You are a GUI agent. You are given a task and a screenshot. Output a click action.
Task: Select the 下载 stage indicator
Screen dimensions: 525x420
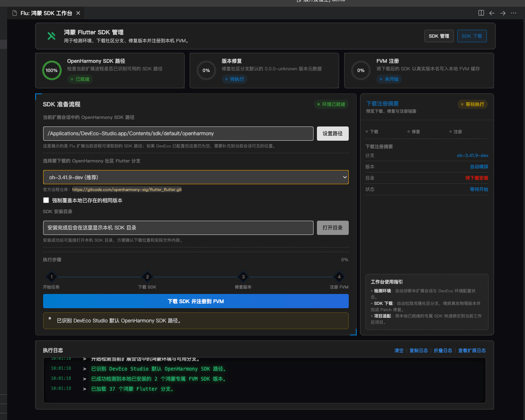tap(372, 131)
